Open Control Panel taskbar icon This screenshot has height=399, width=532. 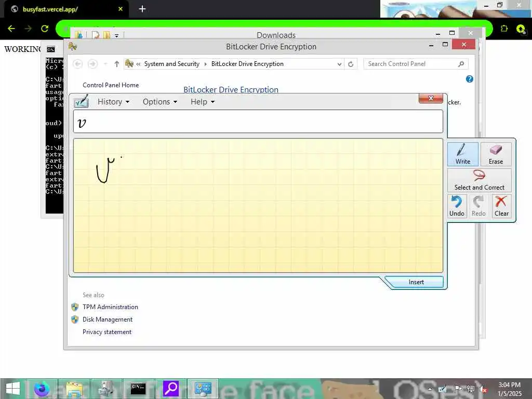pos(203,389)
